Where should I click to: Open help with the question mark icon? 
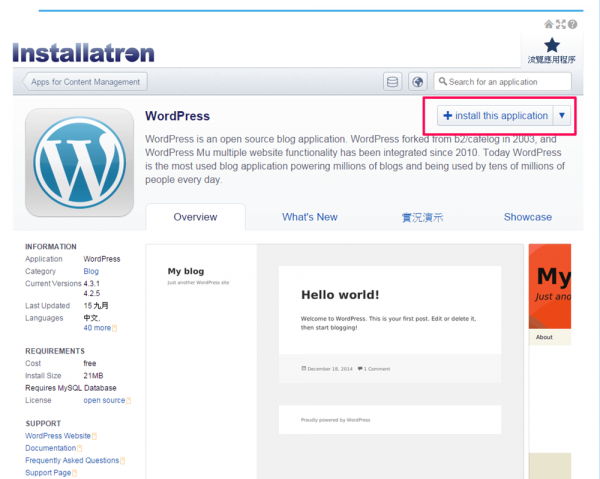(572, 24)
